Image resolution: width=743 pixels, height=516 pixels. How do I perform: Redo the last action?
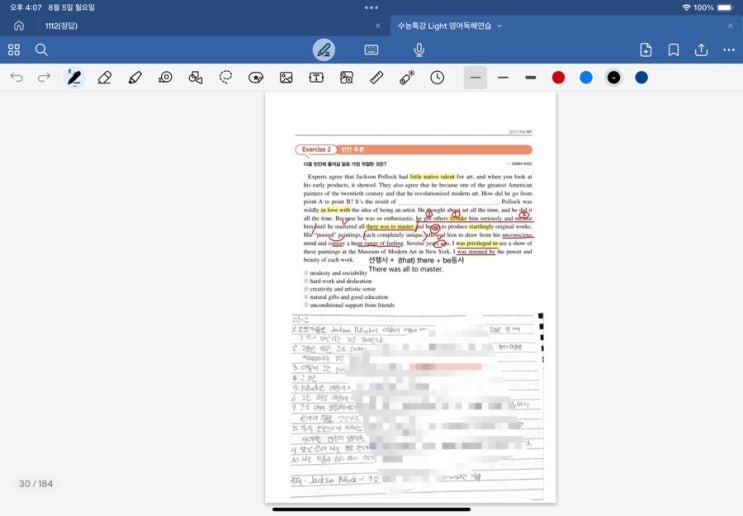(x=44, y=77)
